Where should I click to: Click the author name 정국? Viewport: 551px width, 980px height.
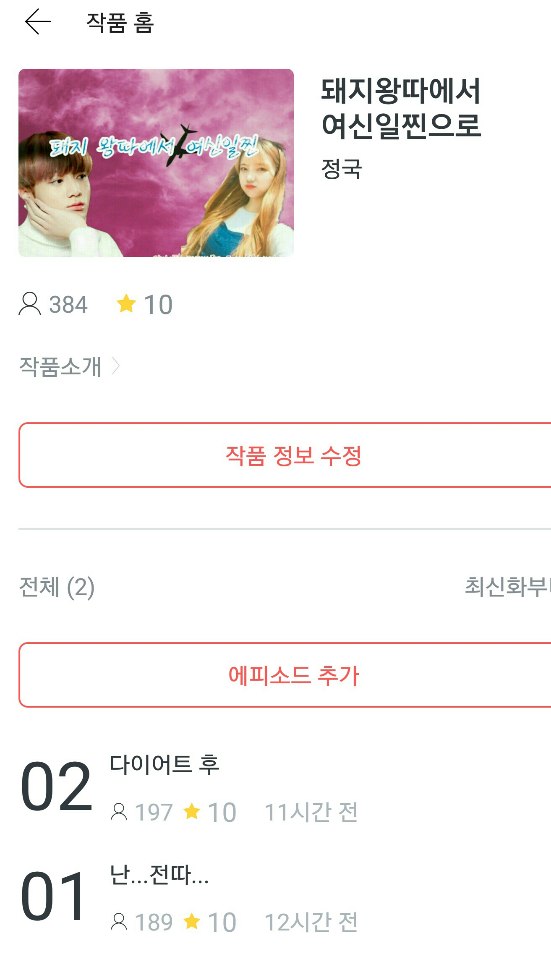pos(341,169)
